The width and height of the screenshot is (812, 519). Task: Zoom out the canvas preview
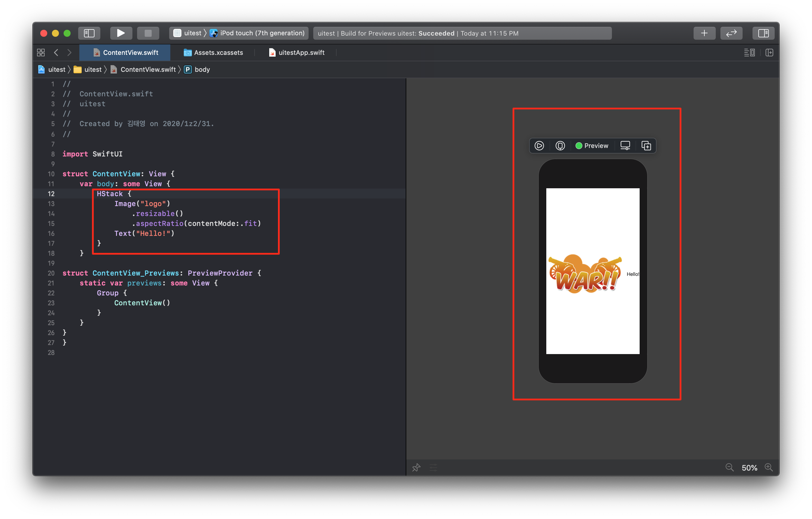[729, 467]
